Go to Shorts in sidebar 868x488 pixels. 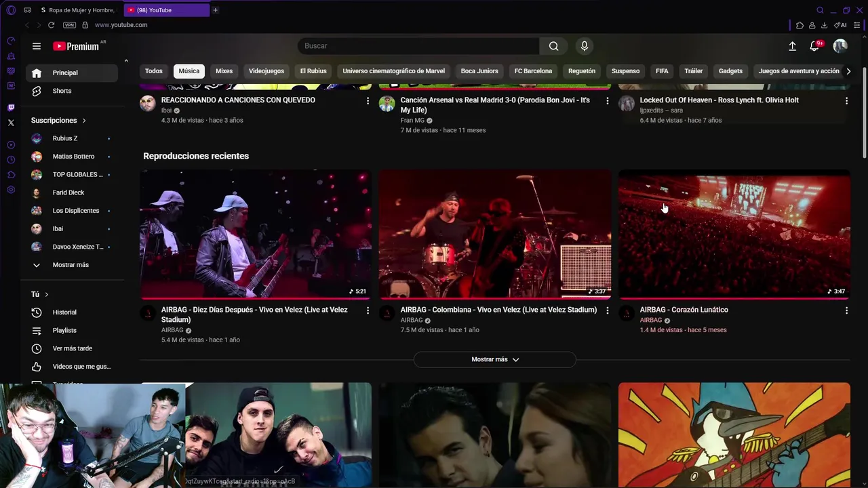pos(71,91)
